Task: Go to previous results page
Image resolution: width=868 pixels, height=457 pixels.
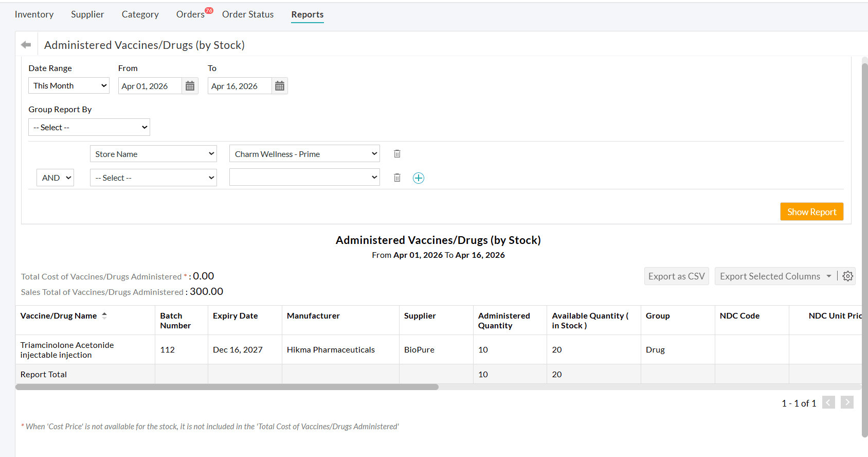Action: tap(828, 402)
